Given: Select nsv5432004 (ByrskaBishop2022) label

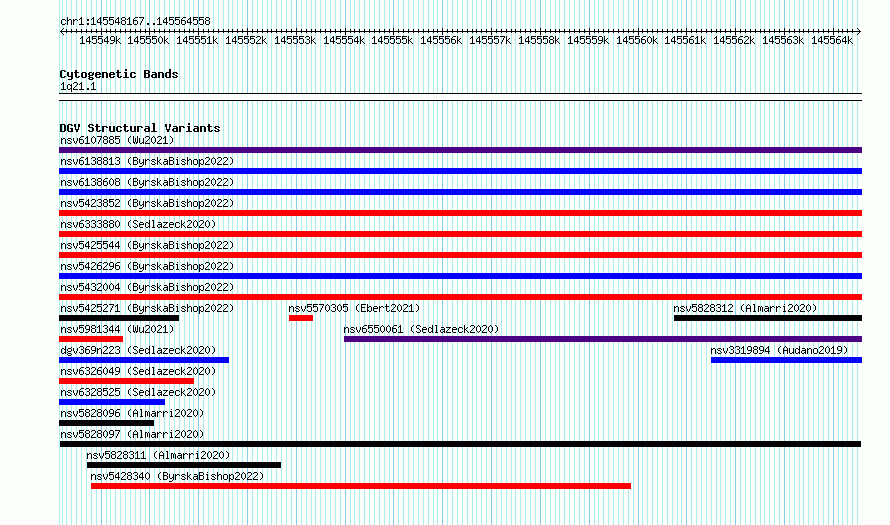Looking at the screenshot, I should click(147, 287).
